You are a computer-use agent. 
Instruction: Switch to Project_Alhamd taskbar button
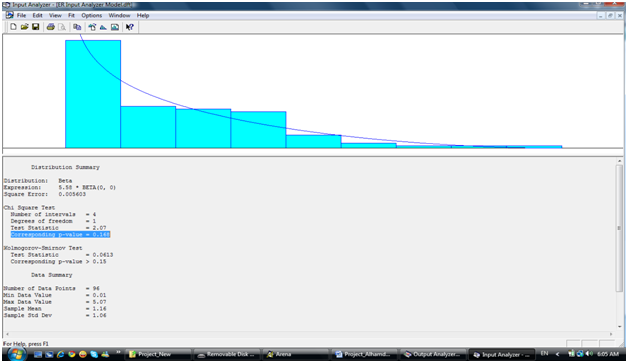(365, 354)
